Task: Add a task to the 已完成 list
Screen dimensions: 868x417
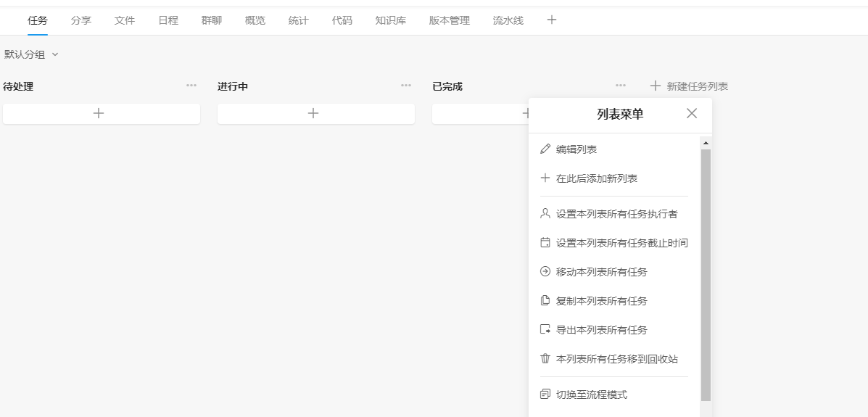Action: tap(480, 114)
